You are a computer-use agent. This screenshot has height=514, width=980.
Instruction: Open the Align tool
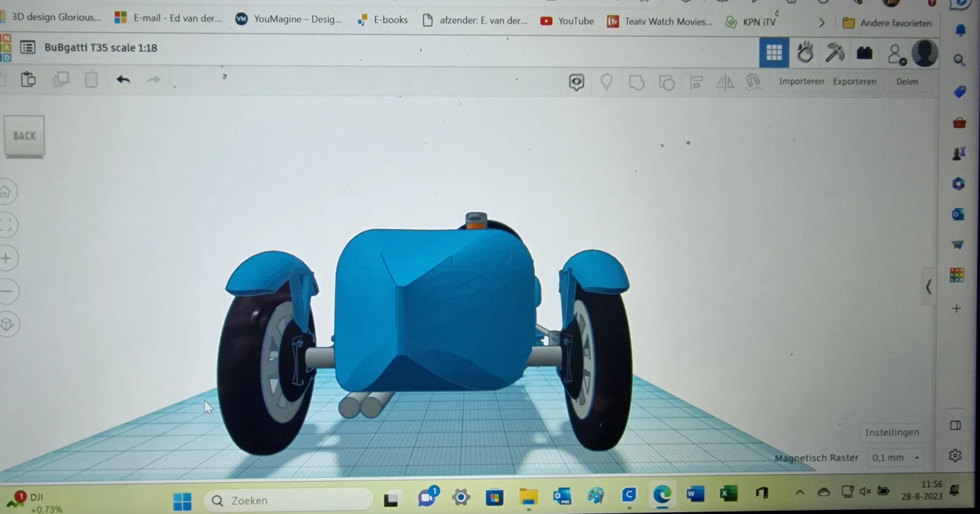[696, 82]
